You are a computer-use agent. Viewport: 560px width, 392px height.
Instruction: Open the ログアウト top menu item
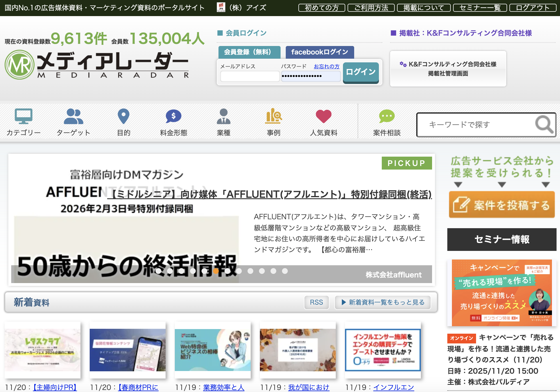point(533,8)
